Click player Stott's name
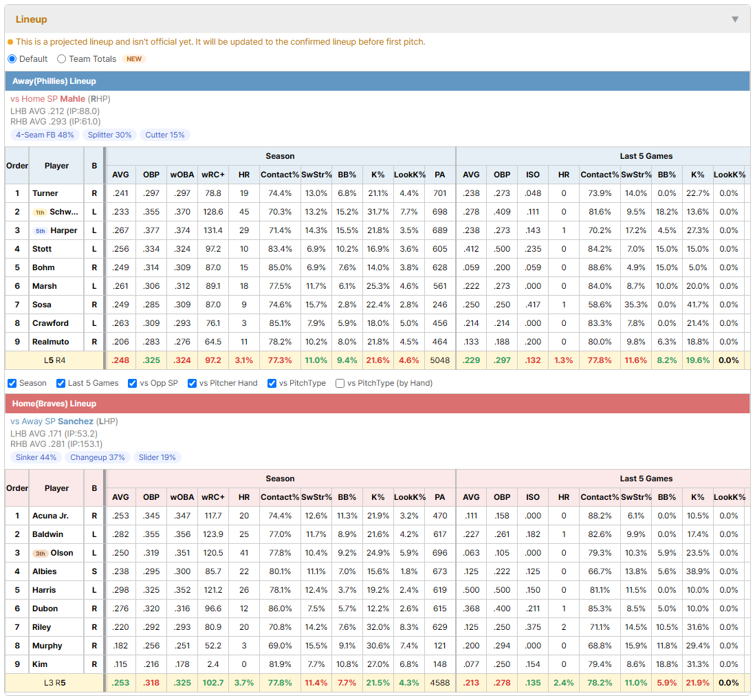The height and width of the screenshot is (700, 755). tap(42, 250)
